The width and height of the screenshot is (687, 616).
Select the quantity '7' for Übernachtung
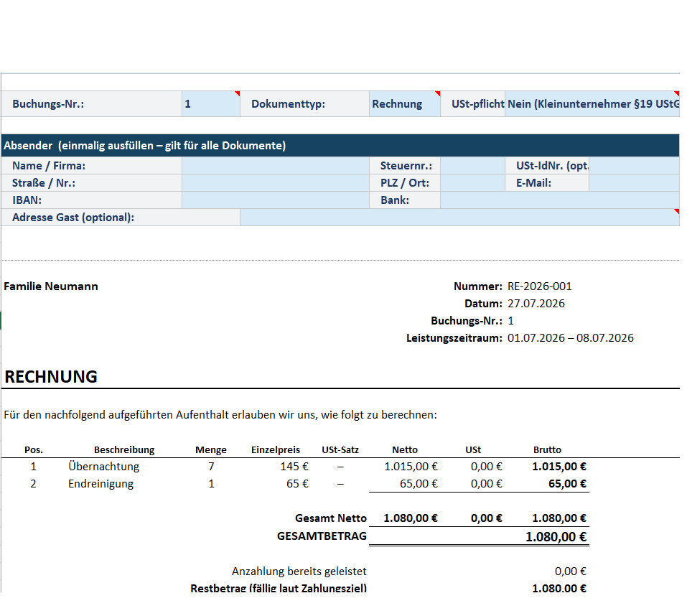pyautogui.click(x=211, y=466)
